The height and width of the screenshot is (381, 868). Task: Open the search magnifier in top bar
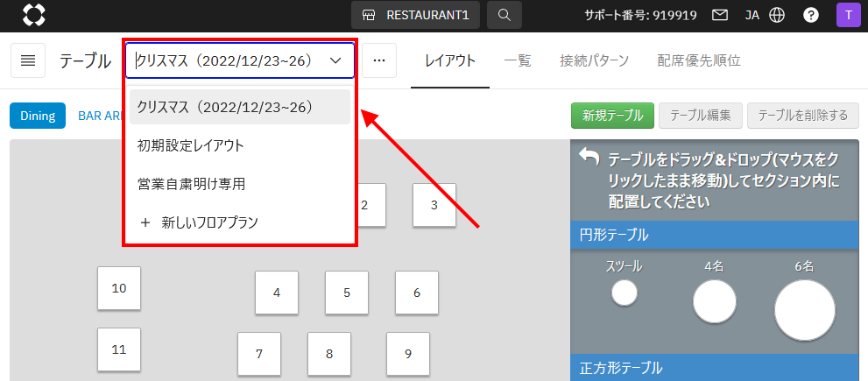tap(504, 15)
